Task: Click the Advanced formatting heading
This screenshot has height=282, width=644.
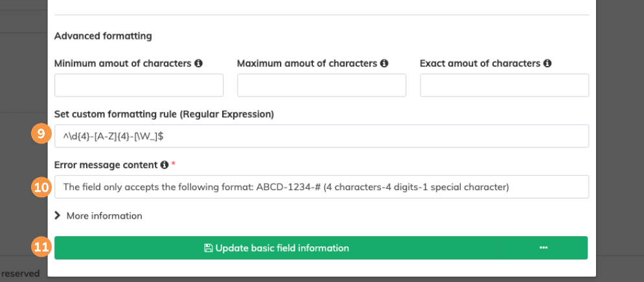Action: tap(103, 36)
